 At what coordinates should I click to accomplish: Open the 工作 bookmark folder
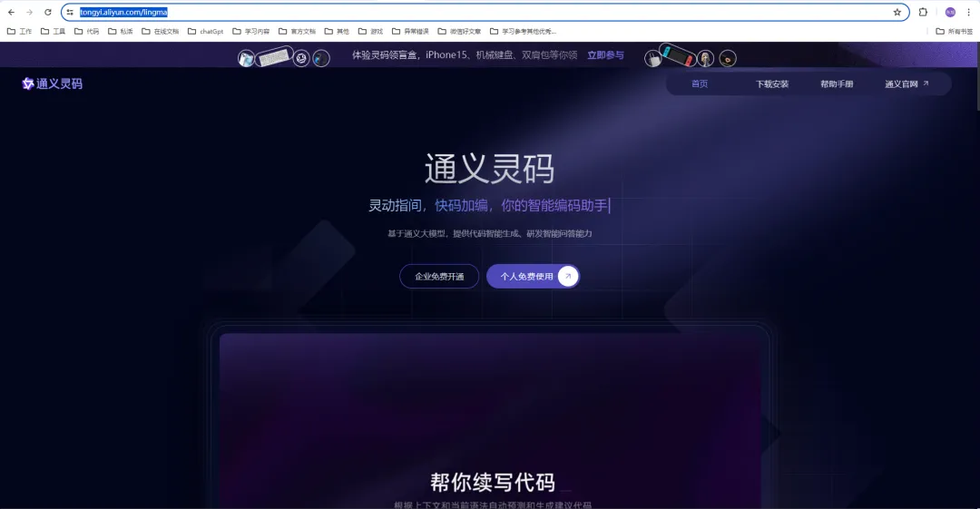[19, 31]
